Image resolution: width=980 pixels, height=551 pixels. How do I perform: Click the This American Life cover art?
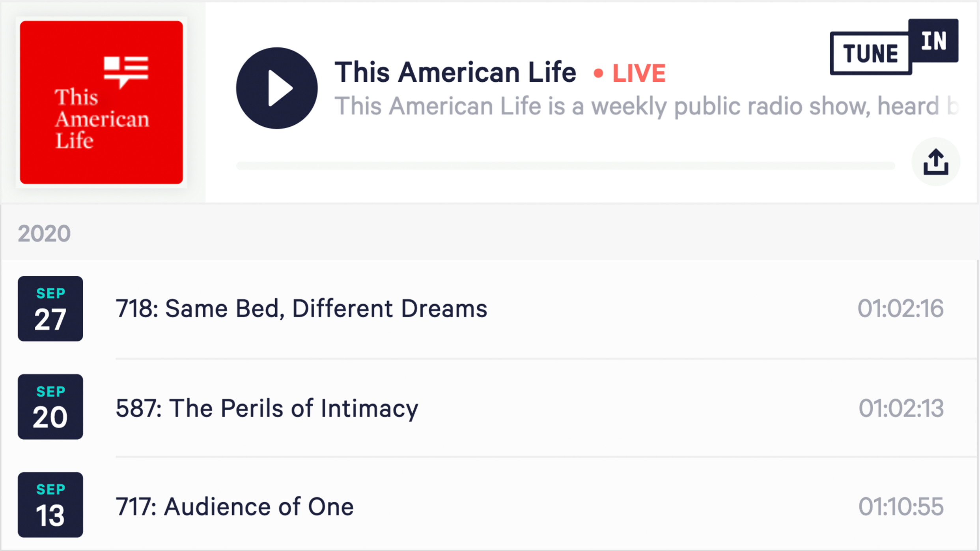(101, 102)
